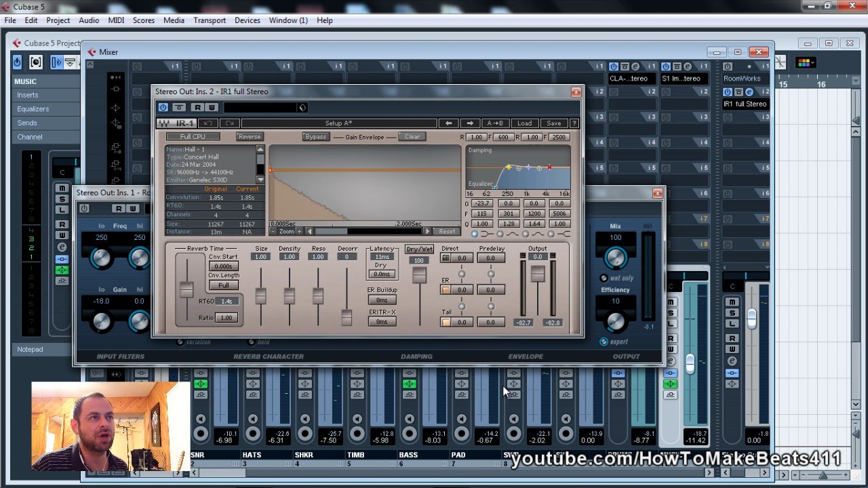Toggle the IR-1 plugin power button

[x=163, y=107]
